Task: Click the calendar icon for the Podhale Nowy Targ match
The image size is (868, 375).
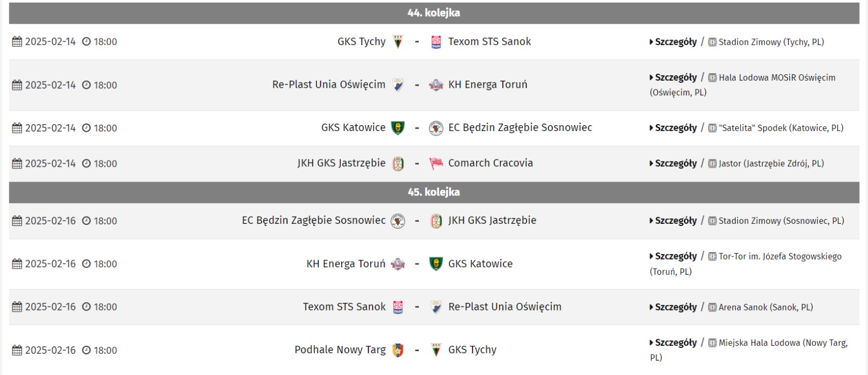Action: point(17,350)
